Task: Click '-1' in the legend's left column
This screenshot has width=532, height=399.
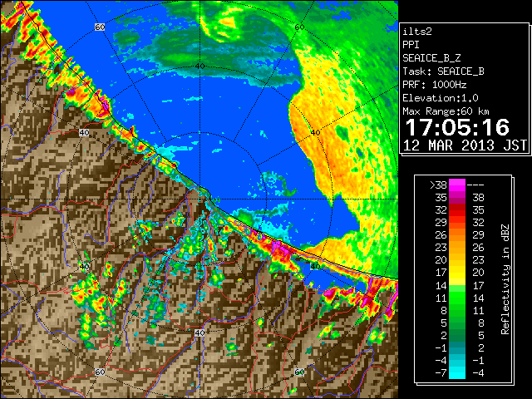Action: tap(441, 347)
